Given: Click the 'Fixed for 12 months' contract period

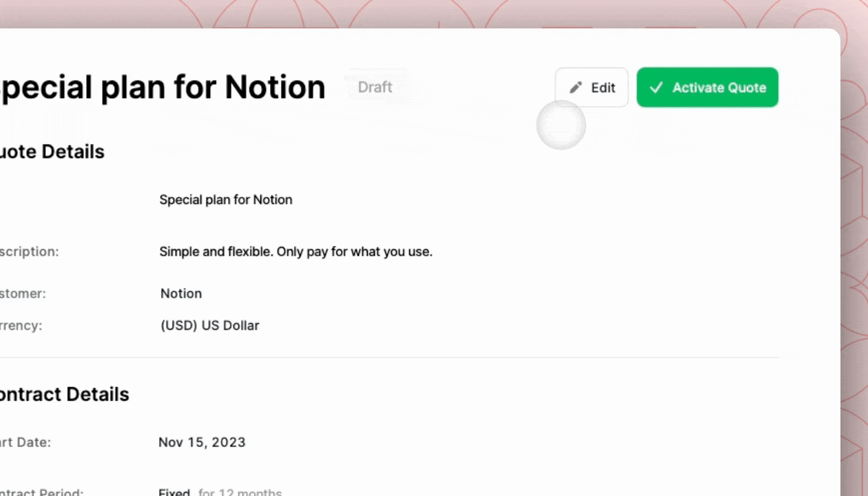Looking at the screenshot, I should 220,492.
